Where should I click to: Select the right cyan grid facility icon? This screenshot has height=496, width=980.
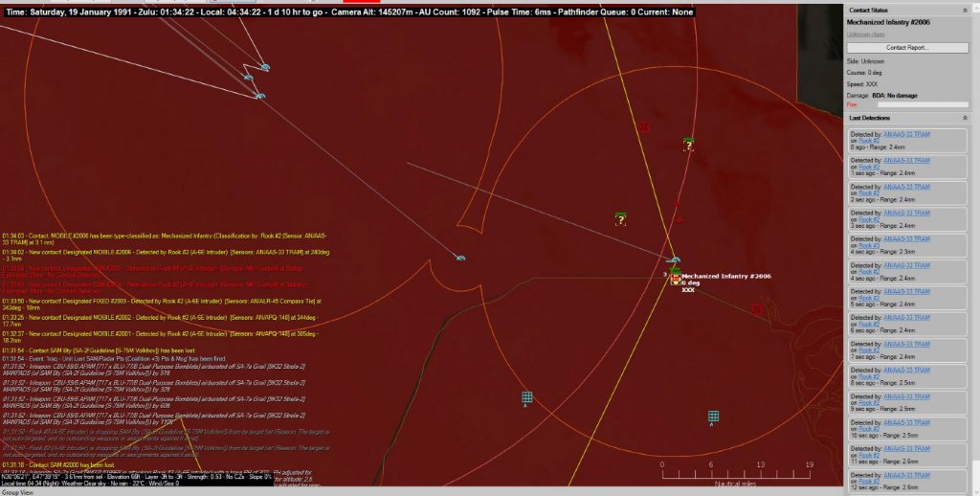click(x=713, y=416)
